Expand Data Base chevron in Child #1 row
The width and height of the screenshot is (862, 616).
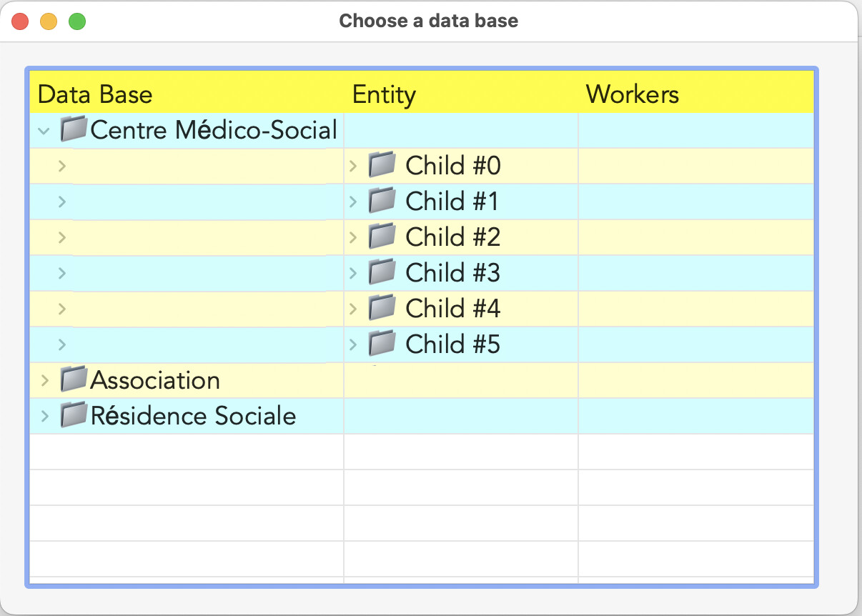point(62,202)
